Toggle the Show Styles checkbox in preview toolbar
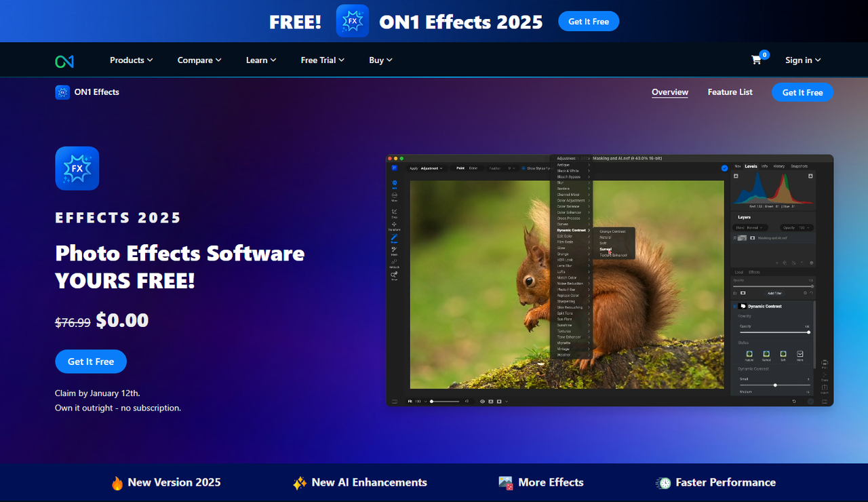 524,168
